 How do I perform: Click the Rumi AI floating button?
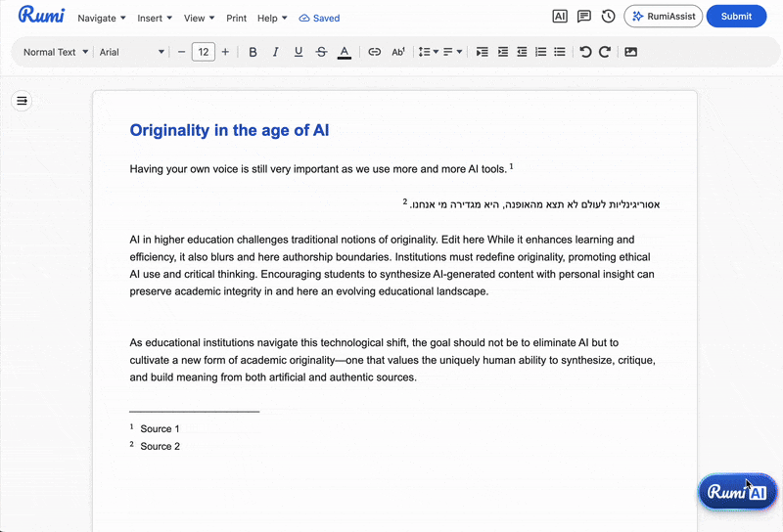click(737, 492)
